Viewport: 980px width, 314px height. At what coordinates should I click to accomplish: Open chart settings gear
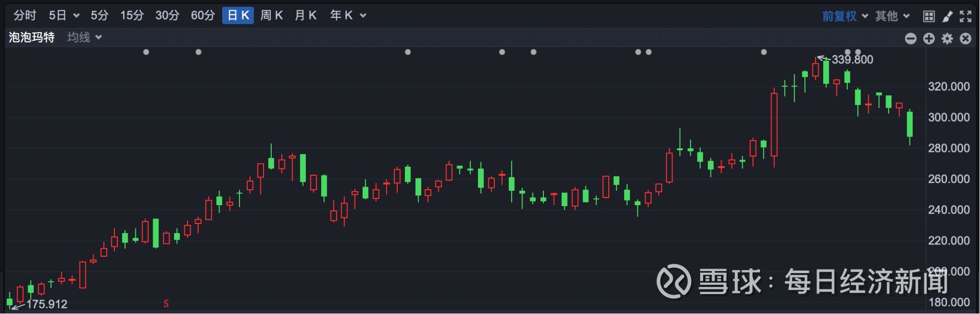(947, 38)
